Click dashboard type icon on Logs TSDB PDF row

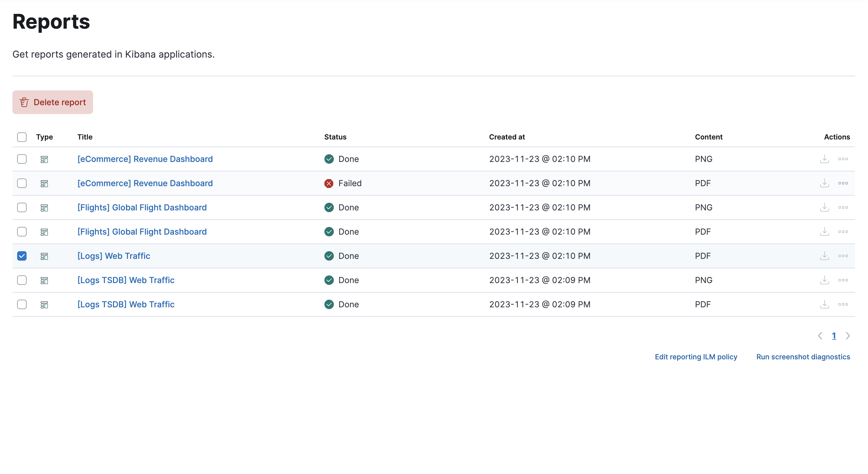point(44,305)
